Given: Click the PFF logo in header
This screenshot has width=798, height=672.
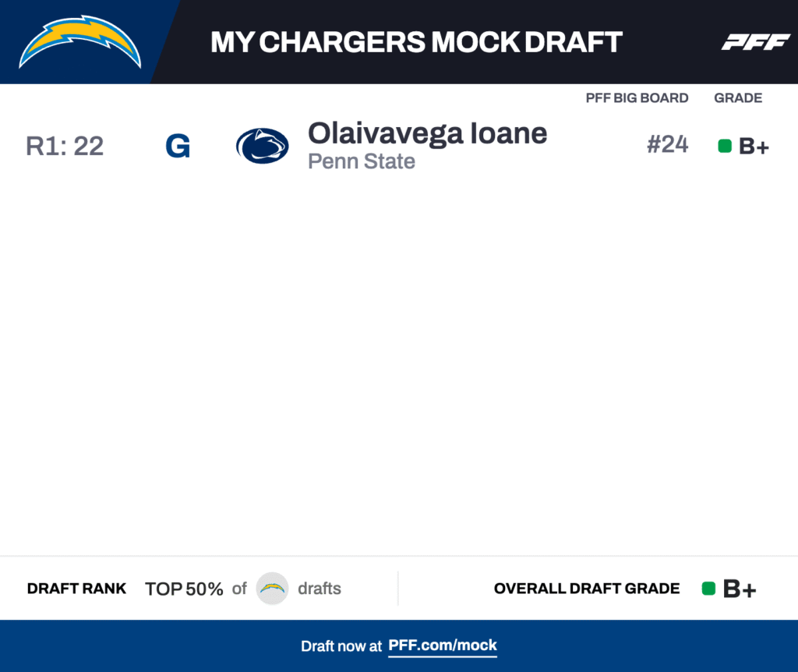Looking at the screenshot, I should pyautogui.click(x=755, y=42).
